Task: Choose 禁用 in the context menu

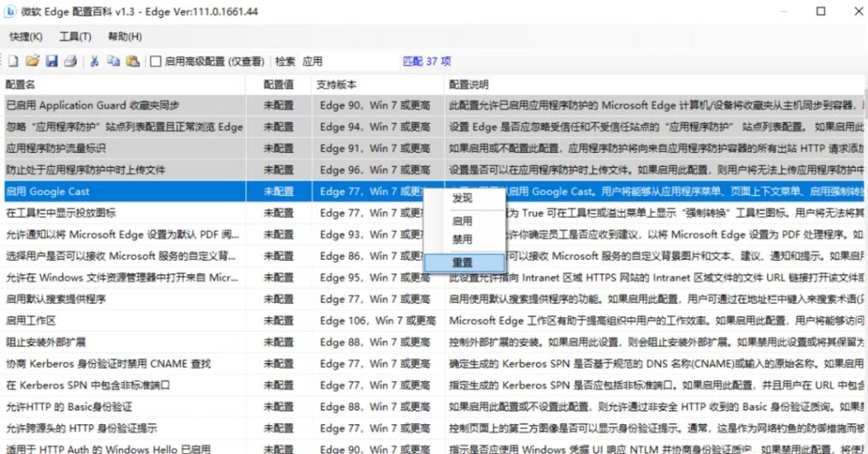Action: (463, 239)
